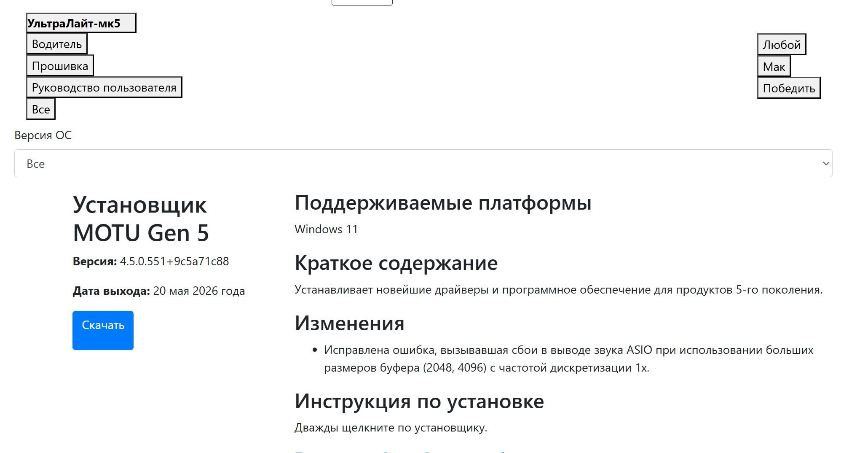
Task: Click the Поддерживаемые платформы heading
Action: coord(443,203)
